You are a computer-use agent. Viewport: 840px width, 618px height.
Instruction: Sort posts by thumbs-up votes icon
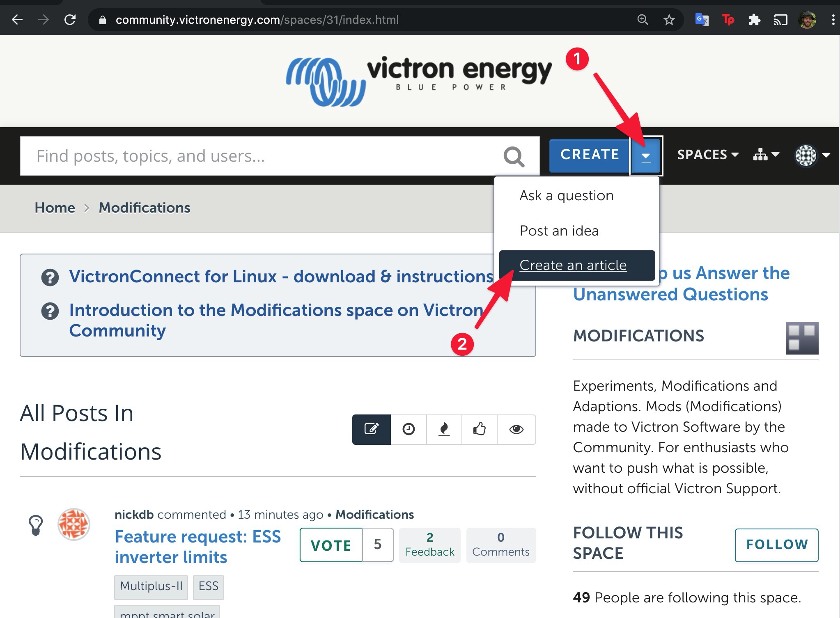click(x=480, y=429)
